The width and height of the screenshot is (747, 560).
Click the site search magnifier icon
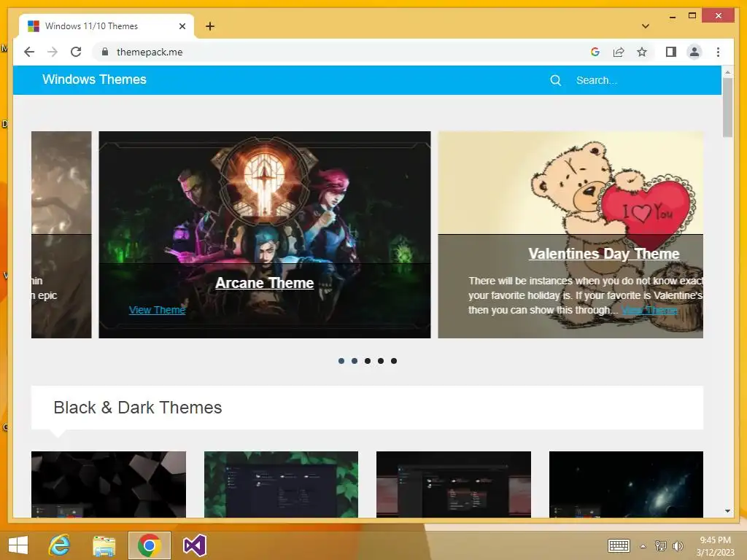click(555, 80)
